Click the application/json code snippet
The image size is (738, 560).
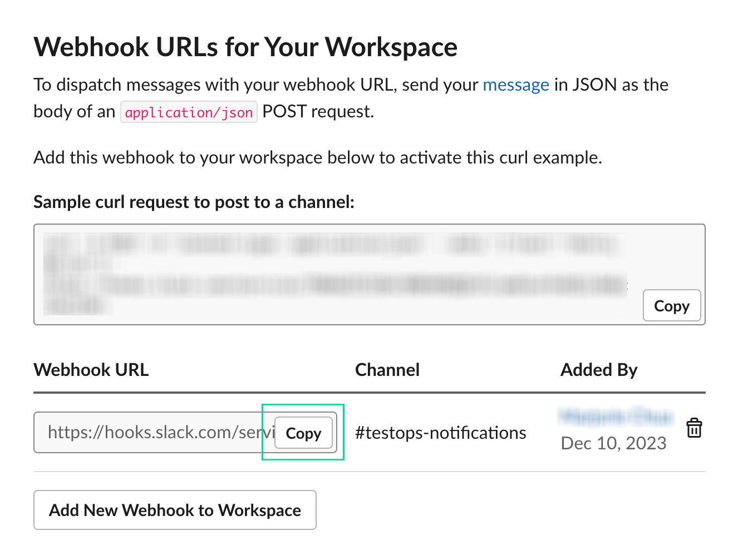coord(189,112)
